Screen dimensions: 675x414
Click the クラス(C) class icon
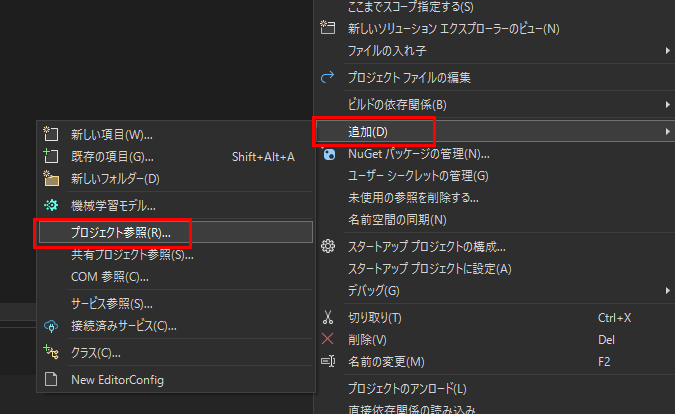[x=51, y=352]
